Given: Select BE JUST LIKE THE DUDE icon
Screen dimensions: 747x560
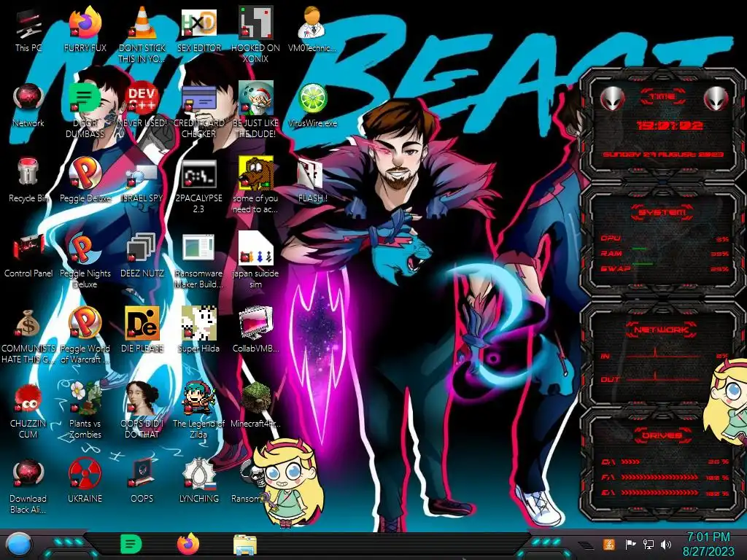Looking at the screenshot, I should point(255,111).
